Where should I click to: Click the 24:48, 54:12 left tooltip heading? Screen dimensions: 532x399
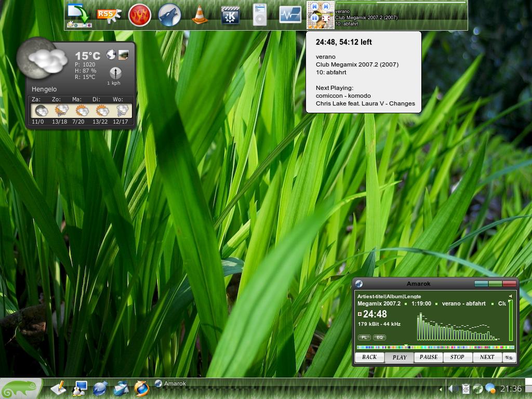click(x=344, y=42)
